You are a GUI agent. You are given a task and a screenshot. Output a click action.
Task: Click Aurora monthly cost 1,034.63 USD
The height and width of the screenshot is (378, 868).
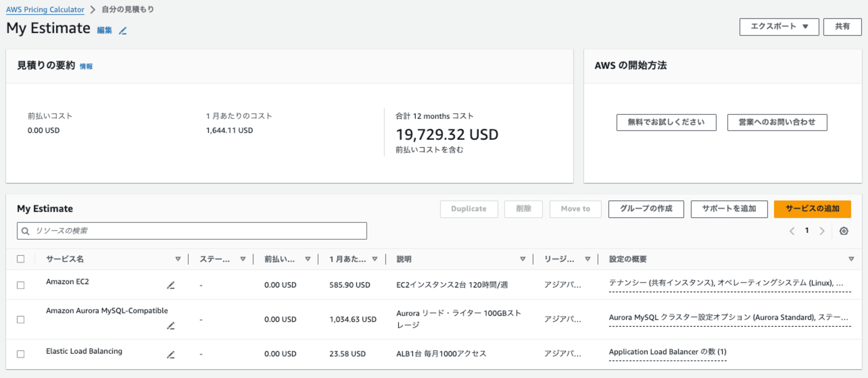pos(353,319)
